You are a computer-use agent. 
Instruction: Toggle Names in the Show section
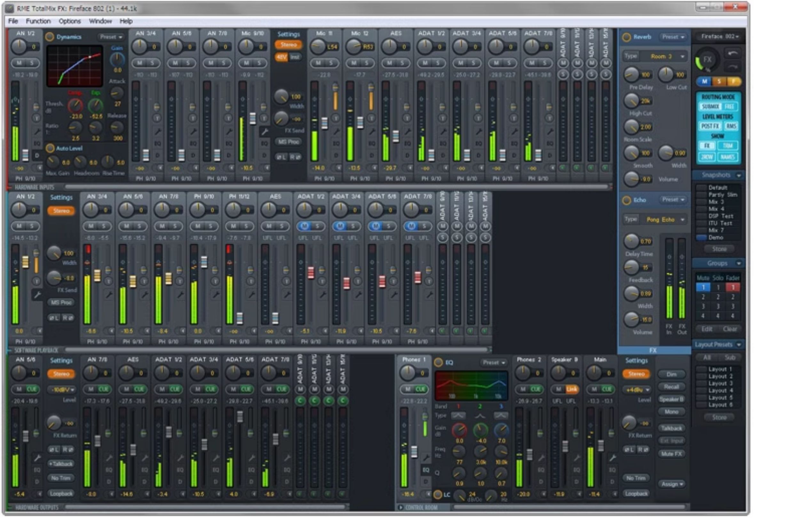(727, 157)
